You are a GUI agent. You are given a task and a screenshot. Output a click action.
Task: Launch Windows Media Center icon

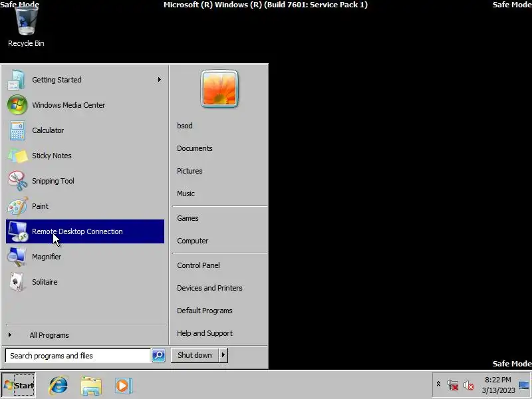click(x=17, y=105)
